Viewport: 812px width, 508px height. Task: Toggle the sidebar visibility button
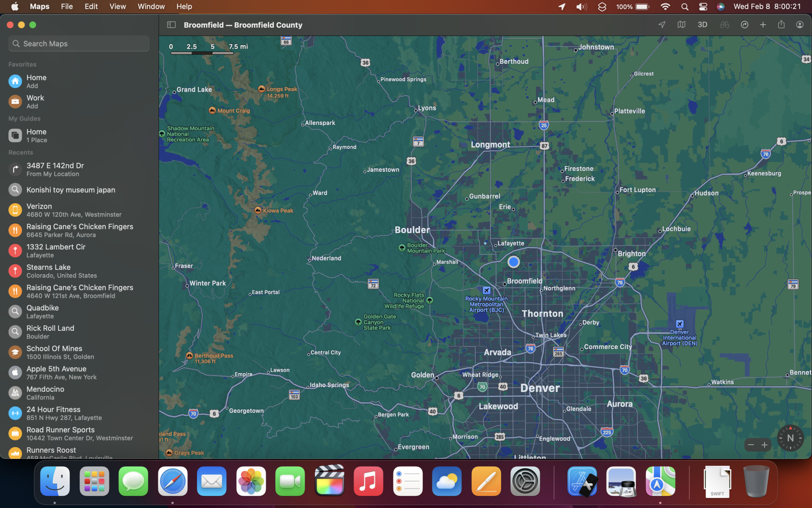(x=171, y=25)
